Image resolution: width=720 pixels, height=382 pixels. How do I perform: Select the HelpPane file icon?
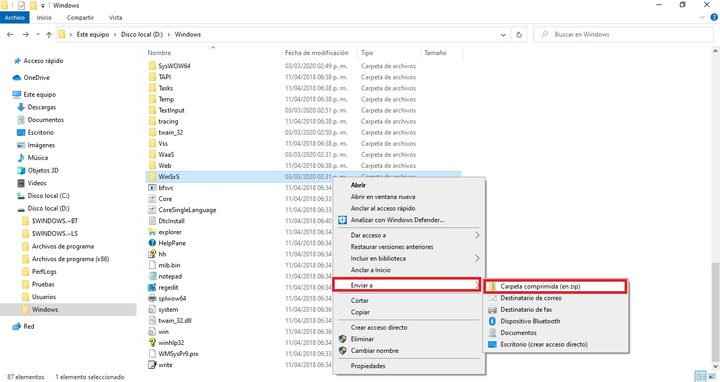(x=152, y=243)
